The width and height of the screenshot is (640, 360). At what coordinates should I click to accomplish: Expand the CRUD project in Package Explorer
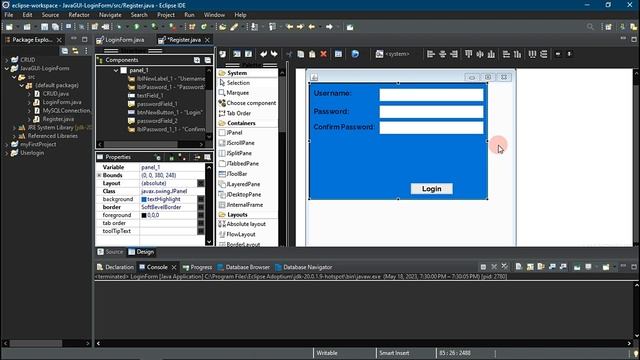[x=7, y=60]
